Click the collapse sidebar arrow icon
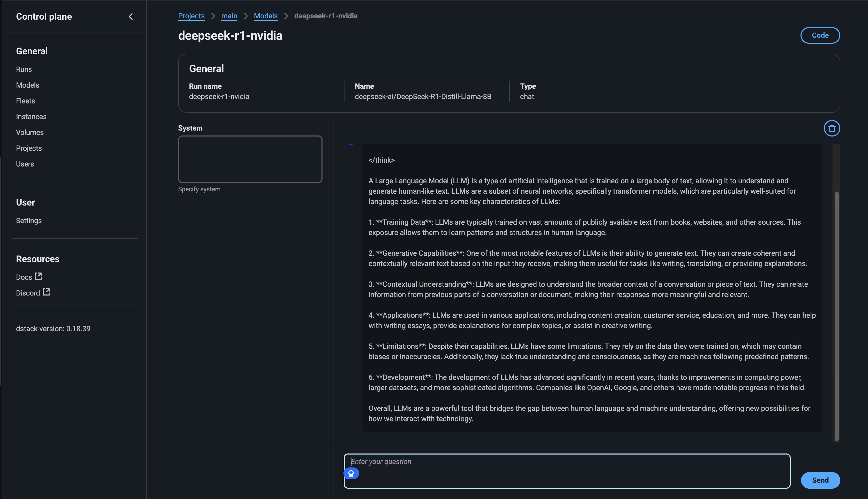The image size is (868, 499). pyautogui.click(x=130, y=16)
